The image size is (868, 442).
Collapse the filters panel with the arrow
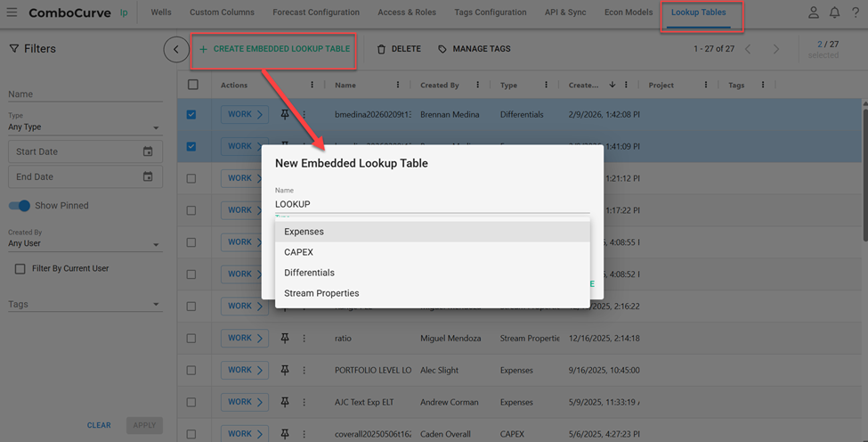(x=176, y=49)
